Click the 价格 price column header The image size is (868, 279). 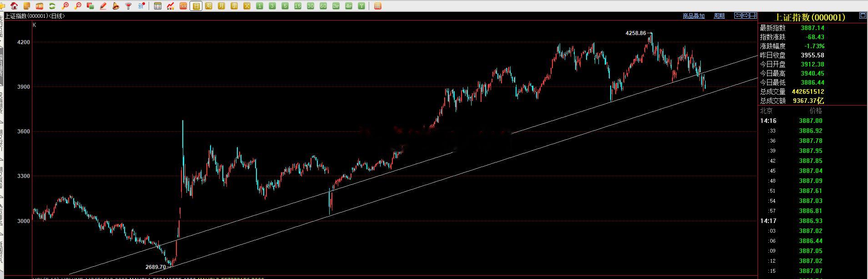click(816, 111)
